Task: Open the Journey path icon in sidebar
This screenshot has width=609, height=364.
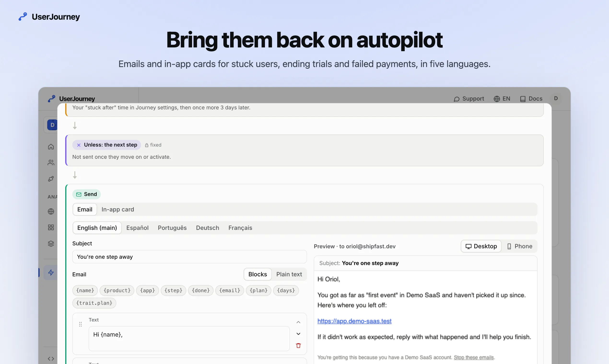Action: pyautogui.click(x=51, y=179)
